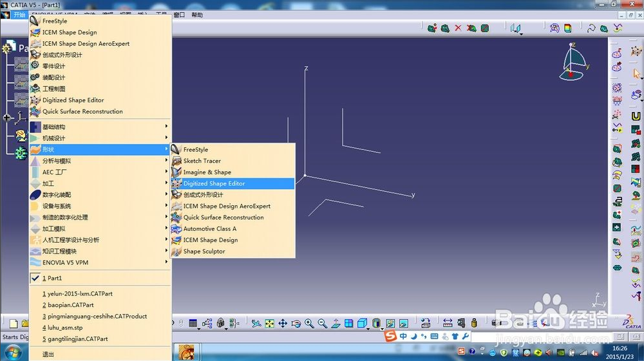Click the yellow U-shaped icon in right toolbar
This screenshot has height=361, width=644.
point(636,115)
